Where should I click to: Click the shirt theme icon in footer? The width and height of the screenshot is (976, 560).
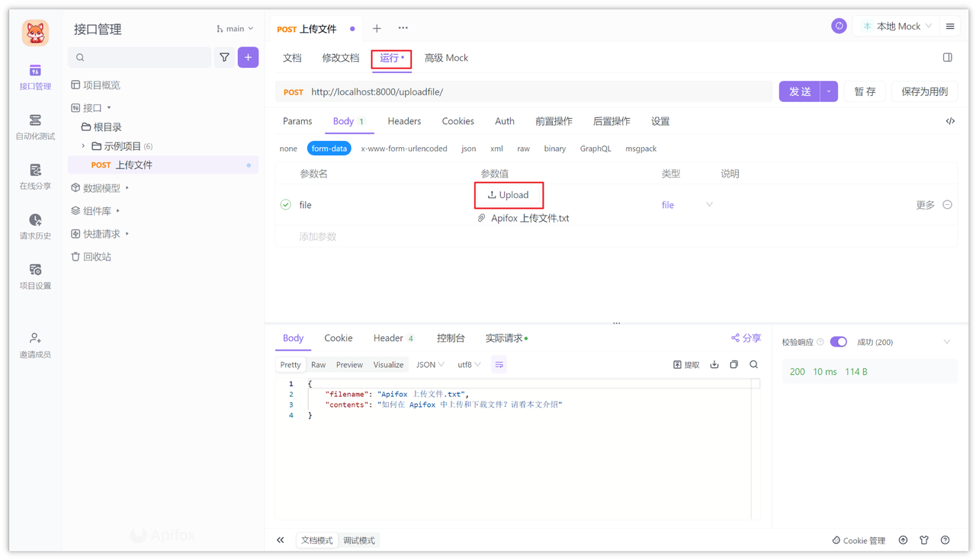[x=924, y=540]
